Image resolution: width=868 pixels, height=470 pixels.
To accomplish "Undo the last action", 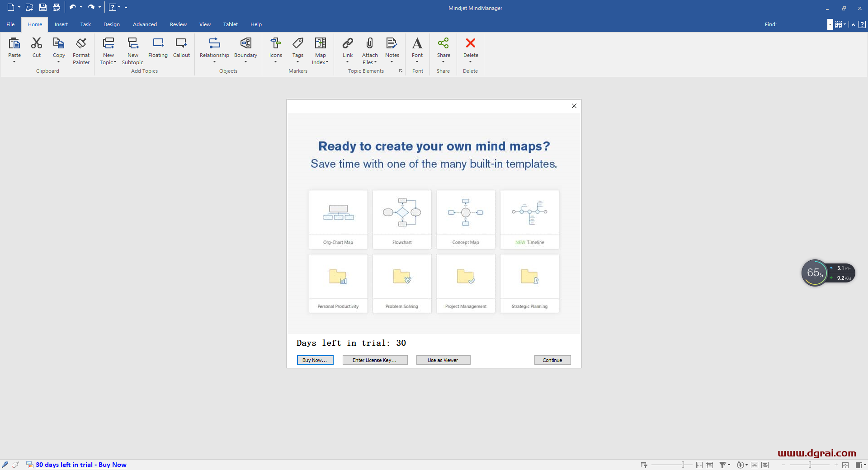I will (72, 7).
